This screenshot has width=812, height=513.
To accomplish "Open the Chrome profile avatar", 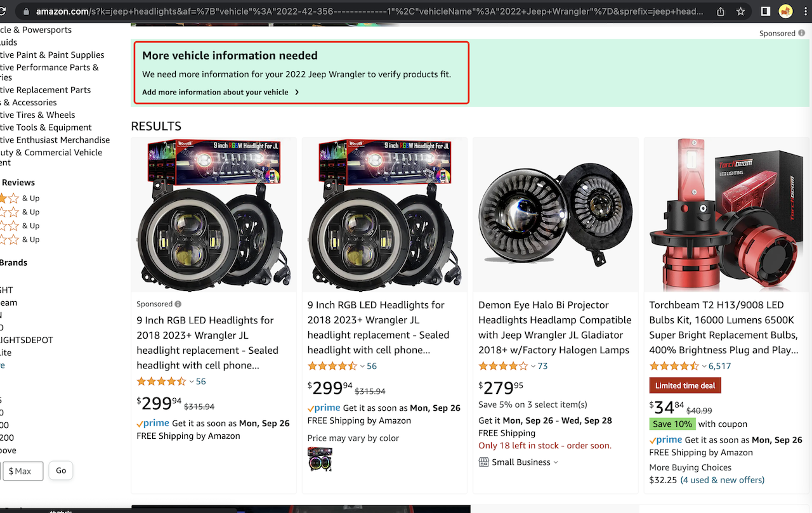I will pos(786,11).
